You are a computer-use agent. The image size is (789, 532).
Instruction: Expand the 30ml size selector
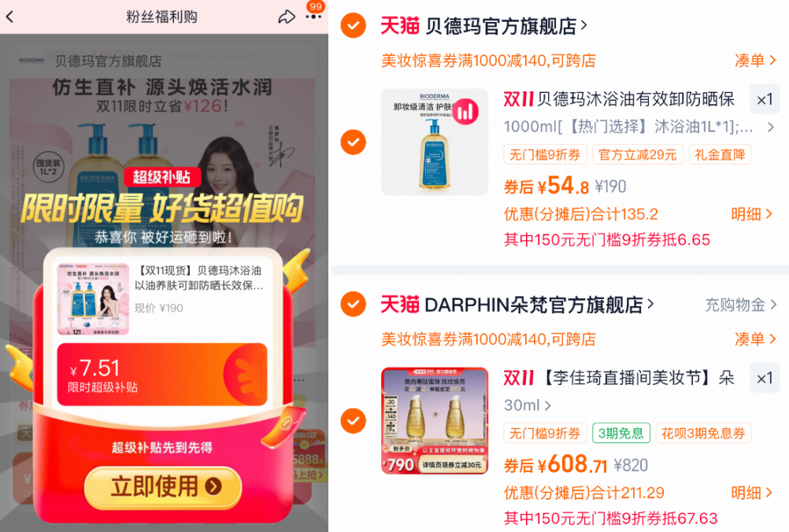[x=528, y=405]
